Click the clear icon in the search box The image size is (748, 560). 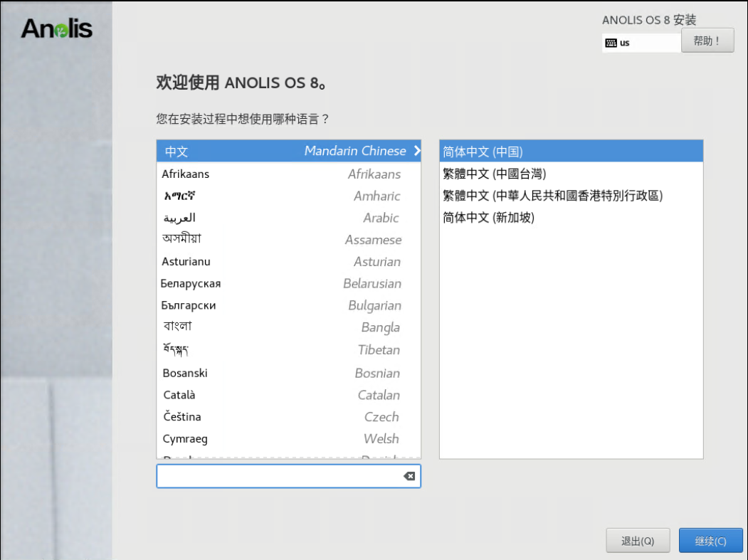pos(409,476)
